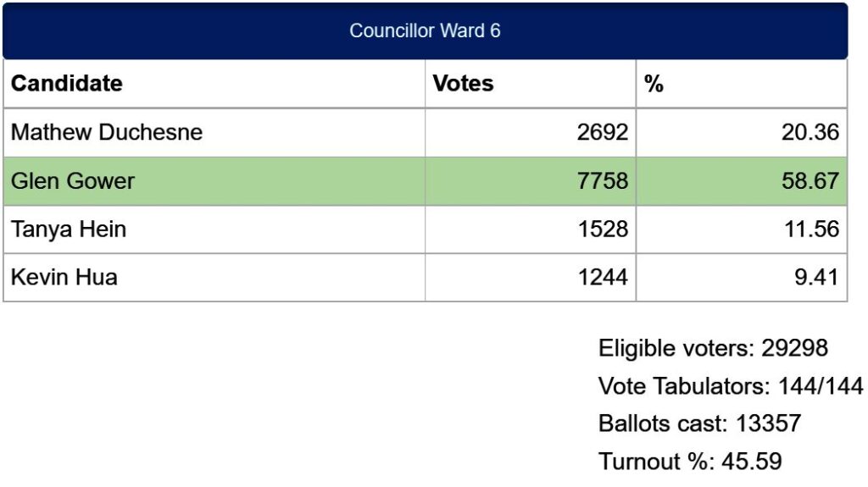Click the Eligible voters: 29298 text
This screenshot has width=868, height=487.
pos(713,349)
